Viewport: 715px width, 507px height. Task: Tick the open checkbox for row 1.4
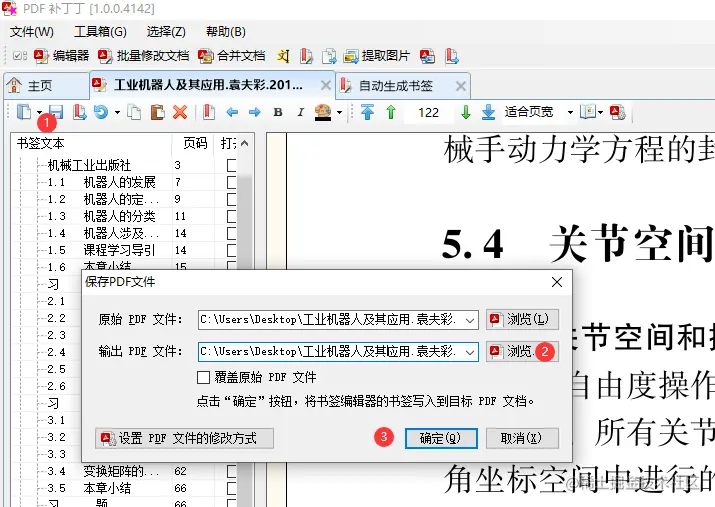point(232,233)
